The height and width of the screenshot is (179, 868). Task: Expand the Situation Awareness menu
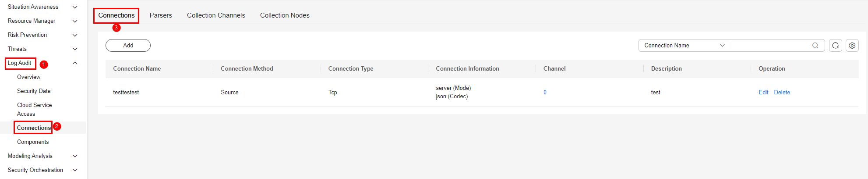[x=75, y=7]
